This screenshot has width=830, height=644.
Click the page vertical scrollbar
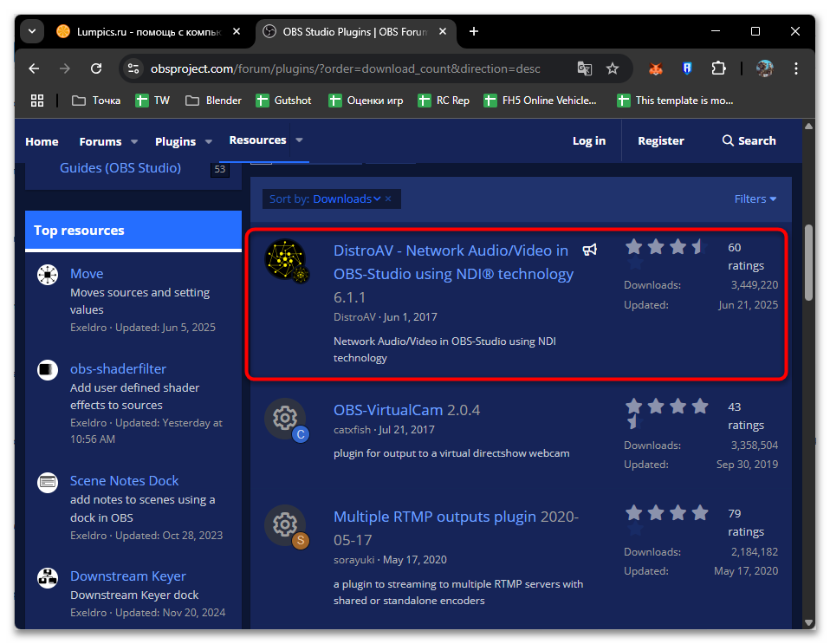(x=808, y=263)
